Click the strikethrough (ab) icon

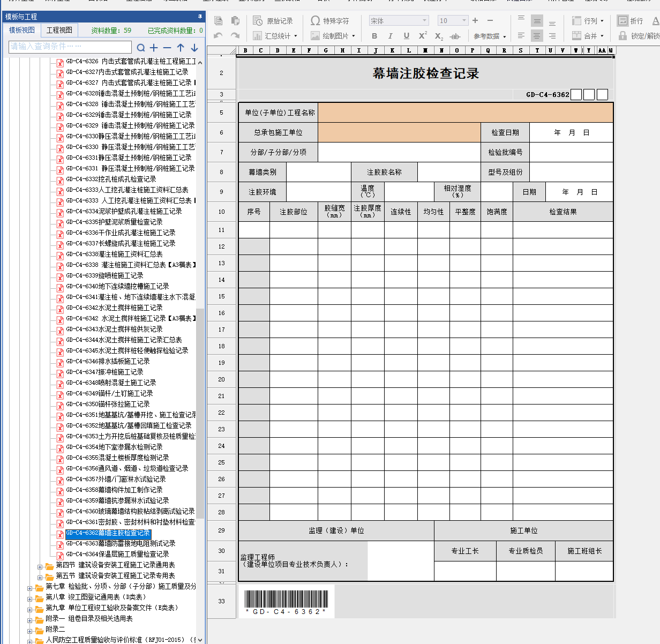455,36
